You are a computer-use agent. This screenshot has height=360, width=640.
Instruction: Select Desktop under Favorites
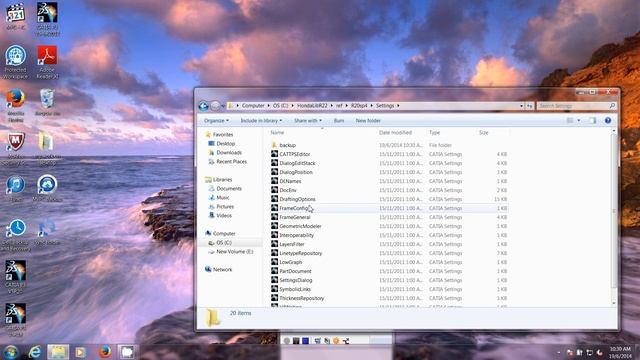pyautogui.click(x=225, y=143)
